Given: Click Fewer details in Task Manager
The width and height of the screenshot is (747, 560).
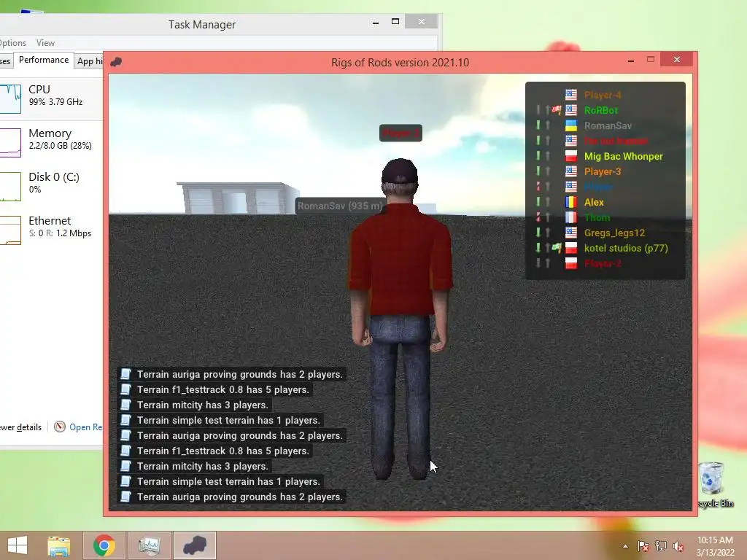Looking at the screenshot, I should pos(21,427).
